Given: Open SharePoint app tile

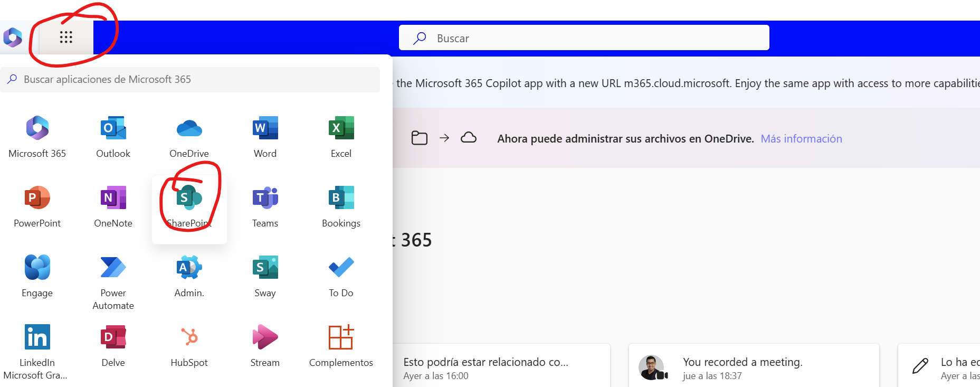Looking at the screenshot, I should coord(189,209).
